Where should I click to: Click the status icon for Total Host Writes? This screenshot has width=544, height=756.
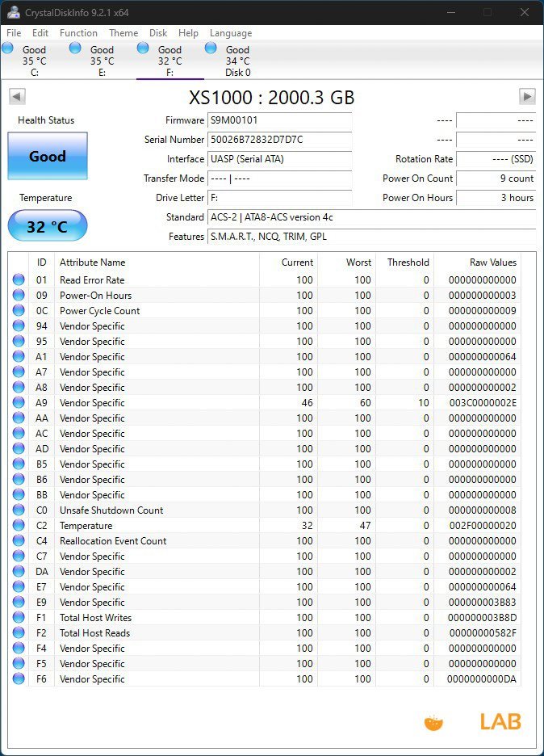pyautogui.click(x=19, y=618)
